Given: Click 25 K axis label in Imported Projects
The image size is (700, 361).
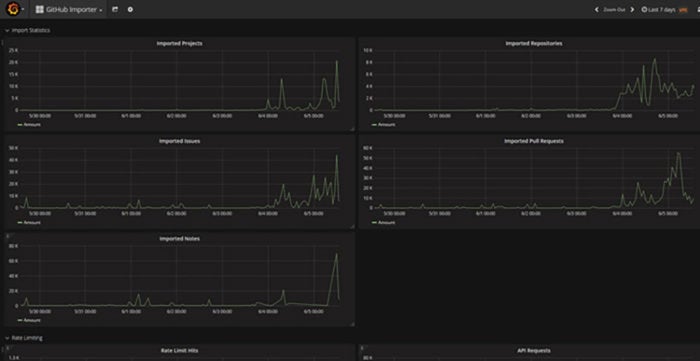Looking at the screenshot, I should (x=13, y=50).
